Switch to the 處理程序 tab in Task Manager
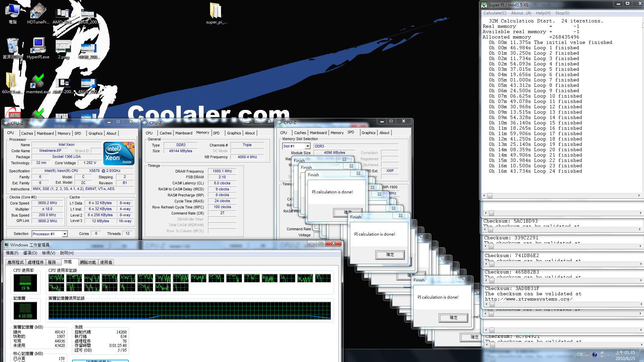Image resolution: width=644 pixels, height=362 pixels. pos(36,262)
